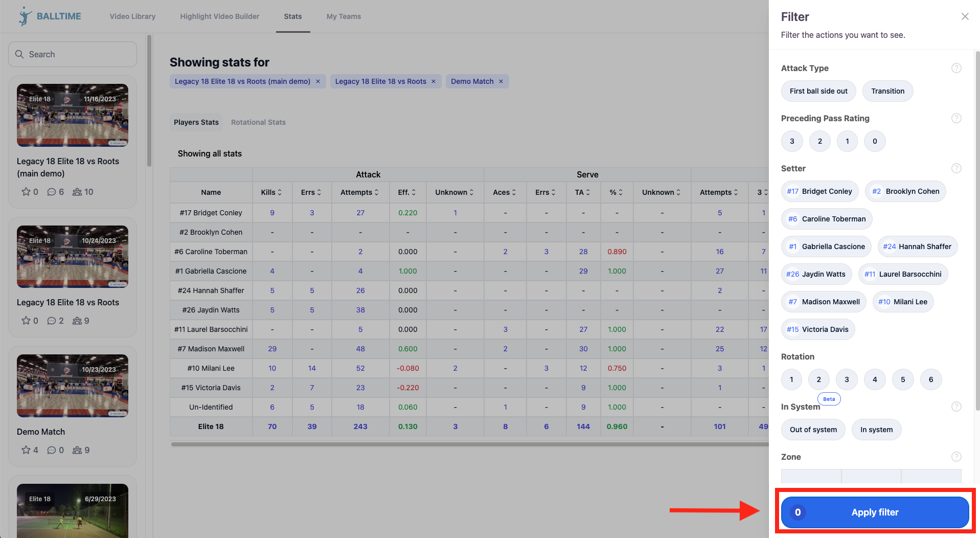This screenshot has height=538, width=980.
Task: Open the Video Library tab
Action: [132, 16]
